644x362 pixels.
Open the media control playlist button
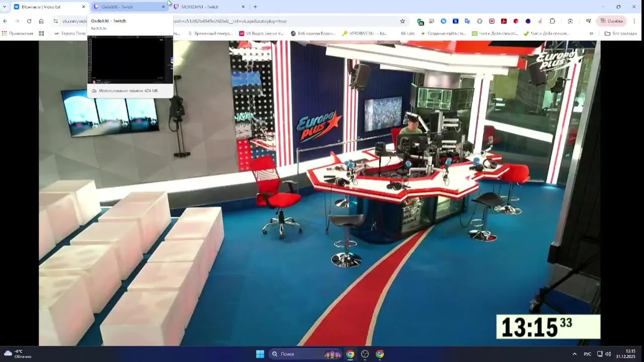pos(588,21)
